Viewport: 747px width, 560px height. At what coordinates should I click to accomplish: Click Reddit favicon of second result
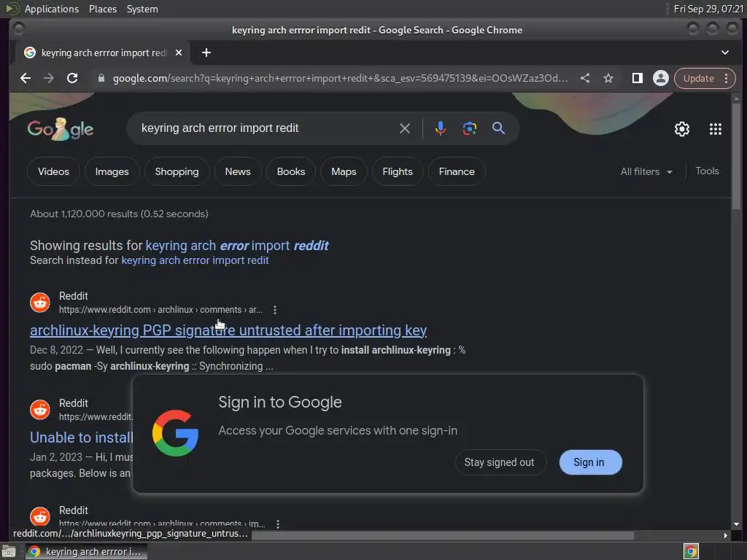[x=40, y=410]
